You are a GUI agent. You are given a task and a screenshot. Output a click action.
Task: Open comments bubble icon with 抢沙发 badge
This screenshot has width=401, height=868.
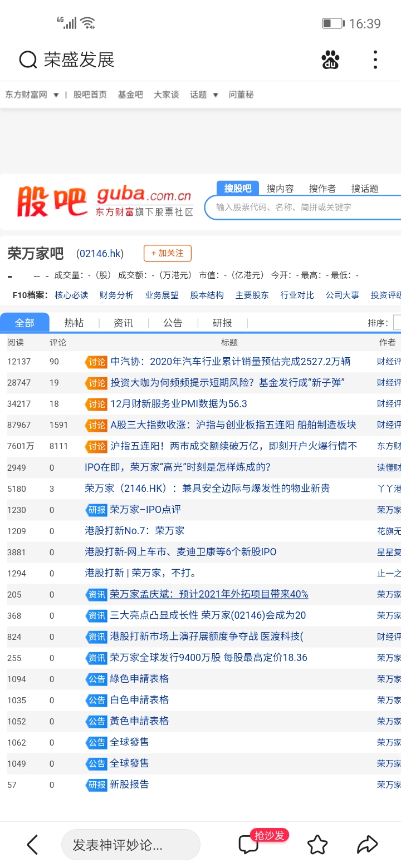(248, 845)
